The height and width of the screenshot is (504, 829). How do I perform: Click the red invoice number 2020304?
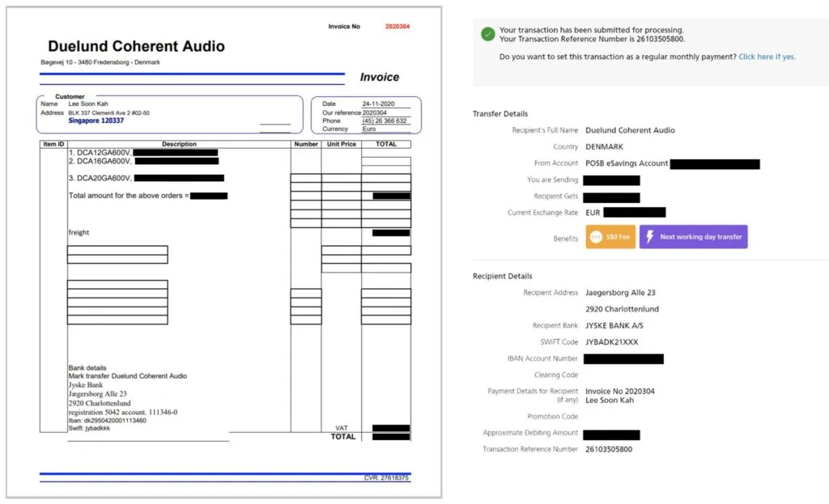click(x=397, y=27)
